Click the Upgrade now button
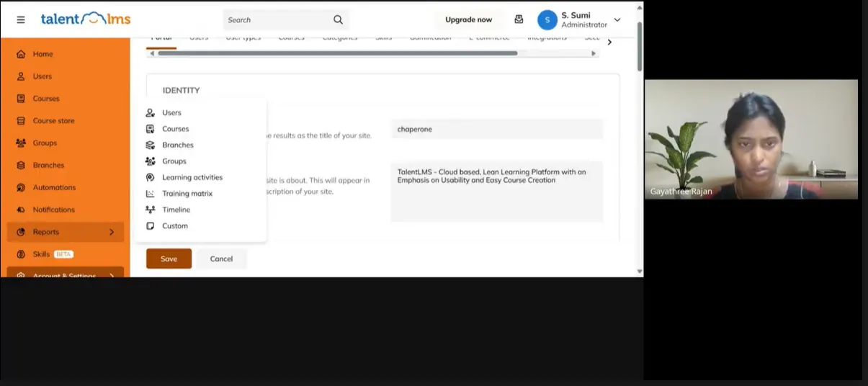The width and height of the screenshot is (868, 386). pos(468,19)
